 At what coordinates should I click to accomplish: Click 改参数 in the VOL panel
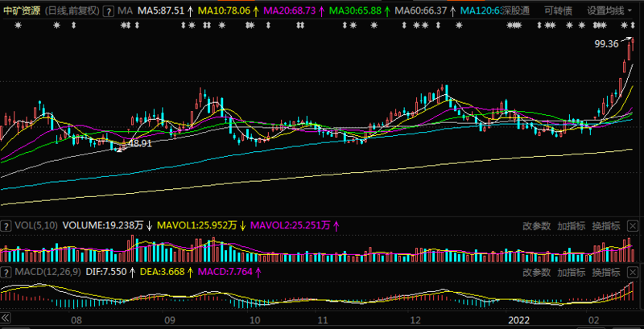537,225
